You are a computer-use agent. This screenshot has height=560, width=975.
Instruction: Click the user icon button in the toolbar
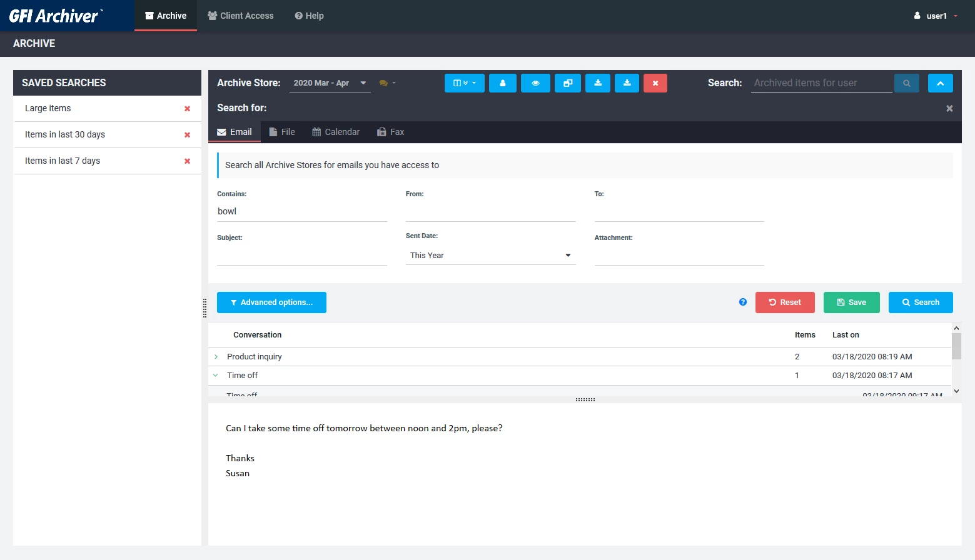(502, 83)
